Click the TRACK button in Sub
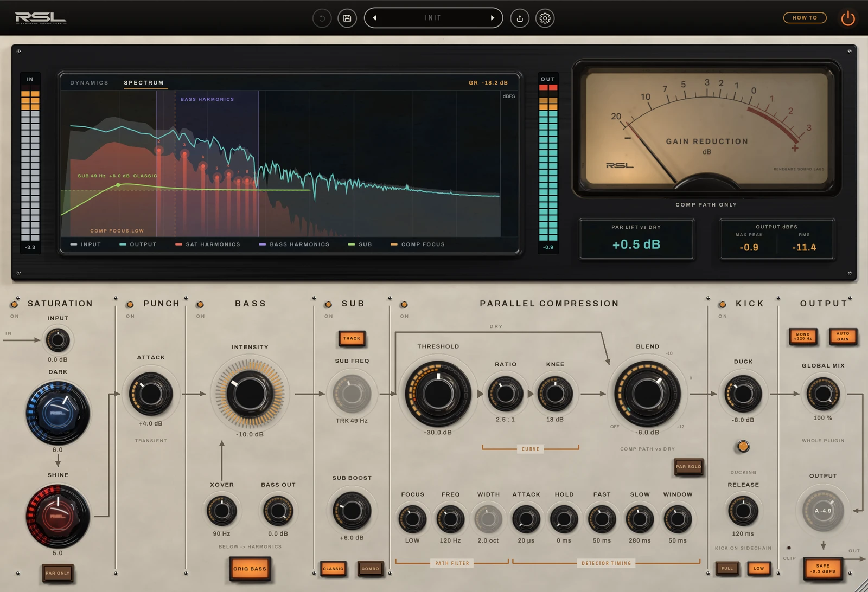 tap(352, 338)
